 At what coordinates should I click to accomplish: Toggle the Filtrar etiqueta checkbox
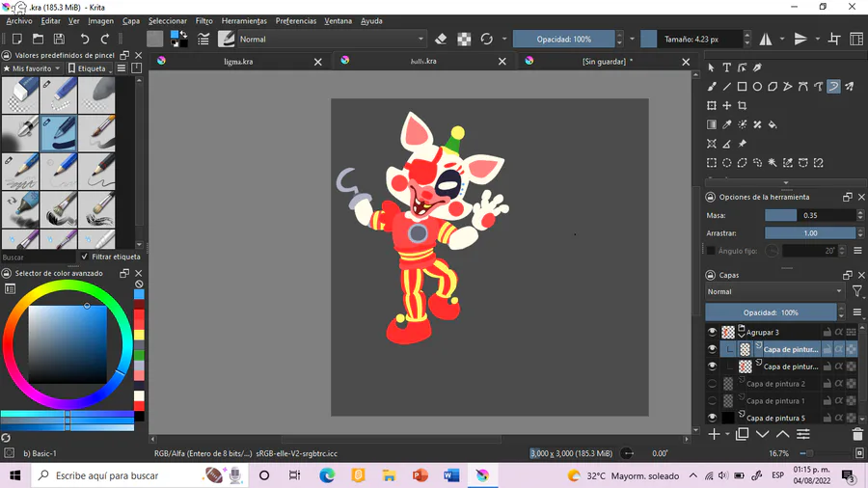(x=85, y=257)
